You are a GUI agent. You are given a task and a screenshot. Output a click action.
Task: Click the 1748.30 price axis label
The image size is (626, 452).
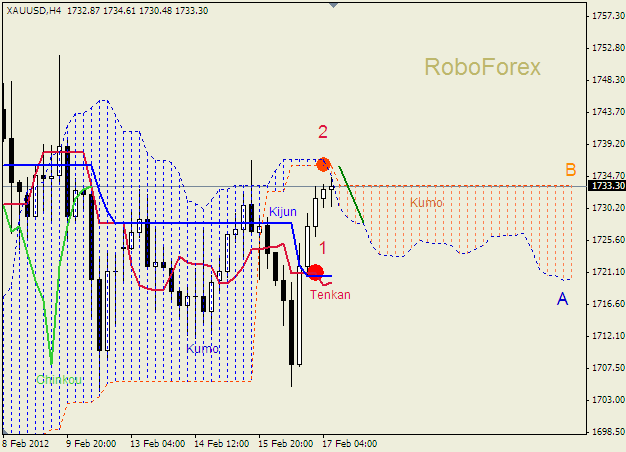608,80
